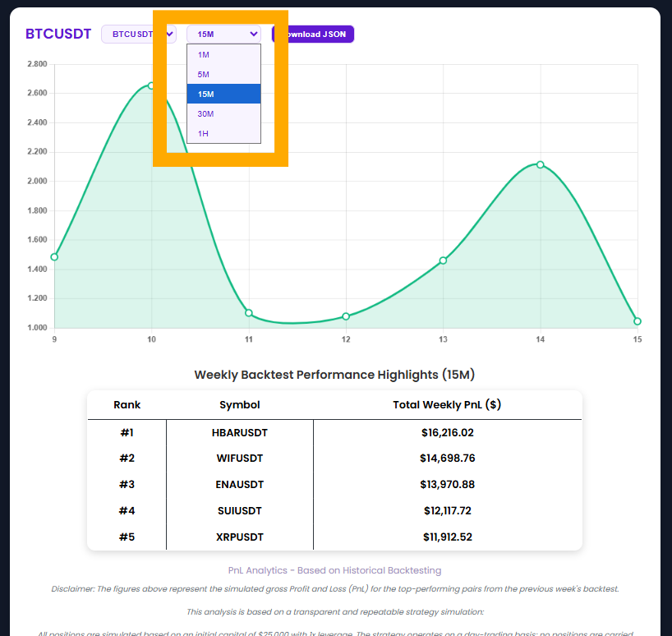Click chart peak point at day 14
This screenshot has height=636, width=672.
[541, 165]
